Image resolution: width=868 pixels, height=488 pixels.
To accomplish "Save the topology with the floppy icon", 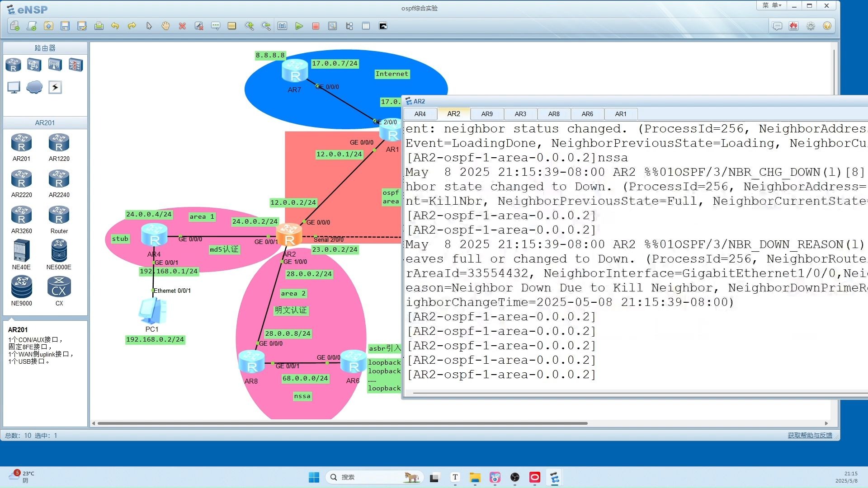I will pos(65,26).
